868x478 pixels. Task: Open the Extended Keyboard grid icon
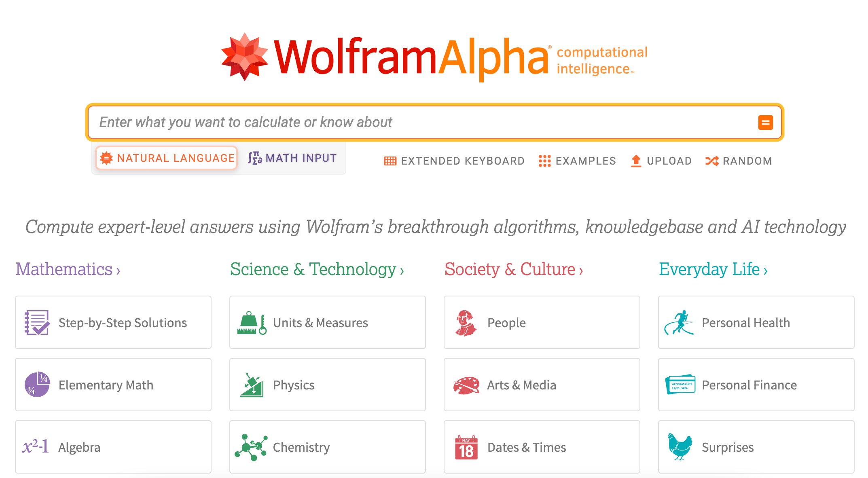pos(390,161)
